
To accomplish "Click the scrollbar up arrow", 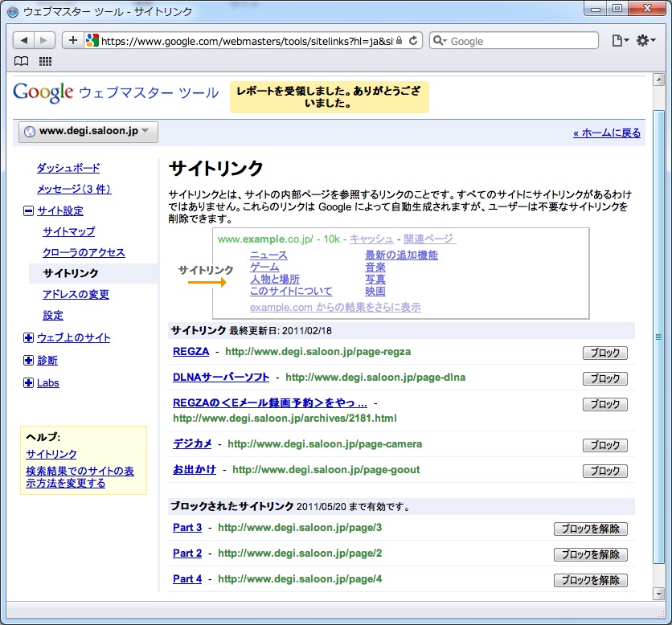I will [658, 80].
